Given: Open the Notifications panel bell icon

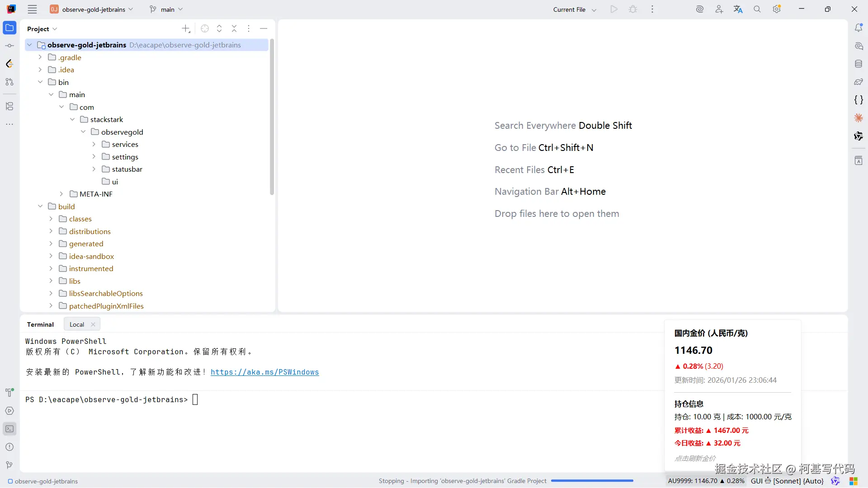Looking at the screenshot, I should [859, 28].
